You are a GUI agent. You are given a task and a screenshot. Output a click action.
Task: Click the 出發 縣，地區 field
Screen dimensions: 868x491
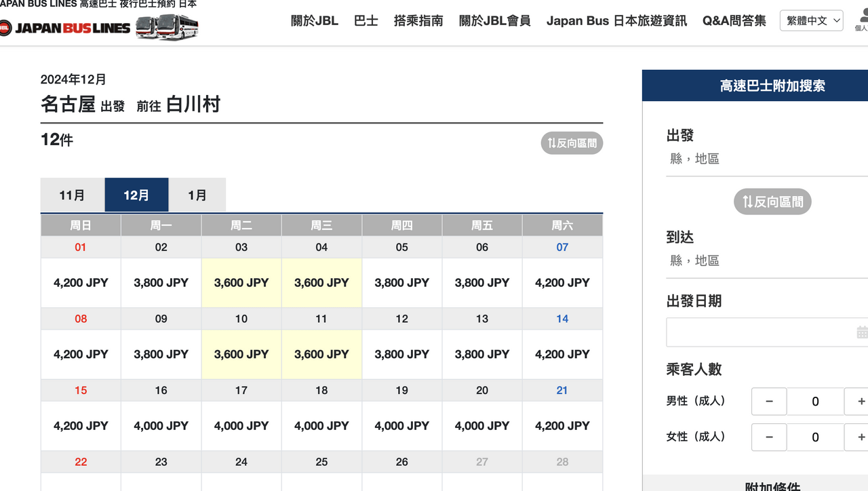point(767,159)
